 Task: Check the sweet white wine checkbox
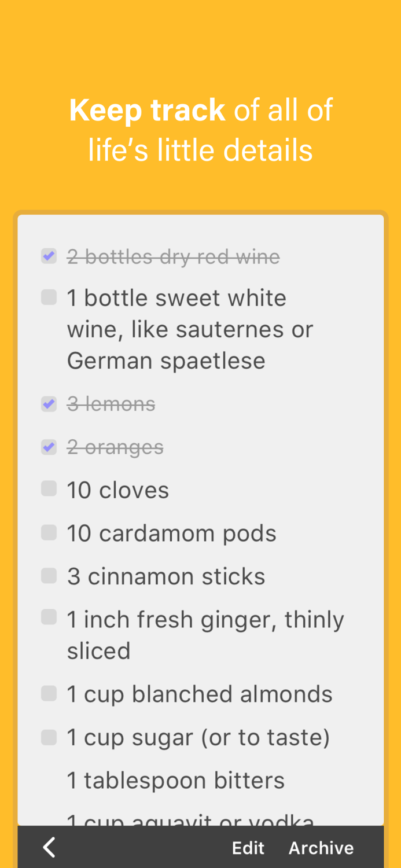coord(49,298)
